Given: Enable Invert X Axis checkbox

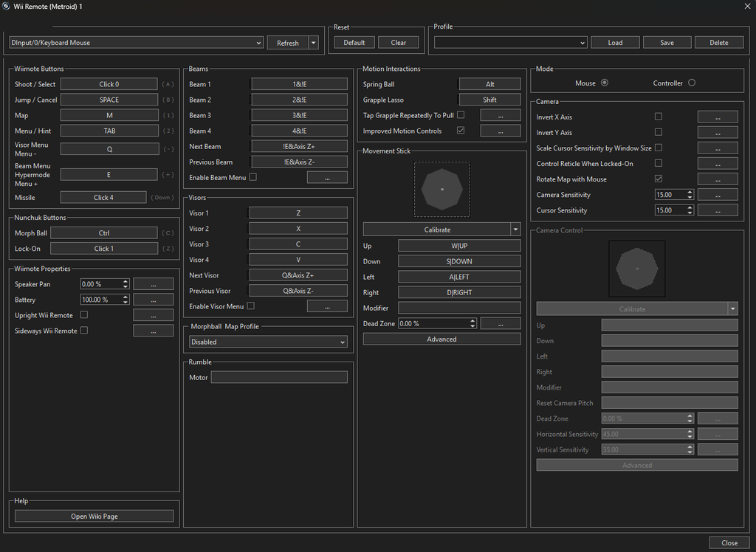Looking at the screenshot, I should click(659, 117).
